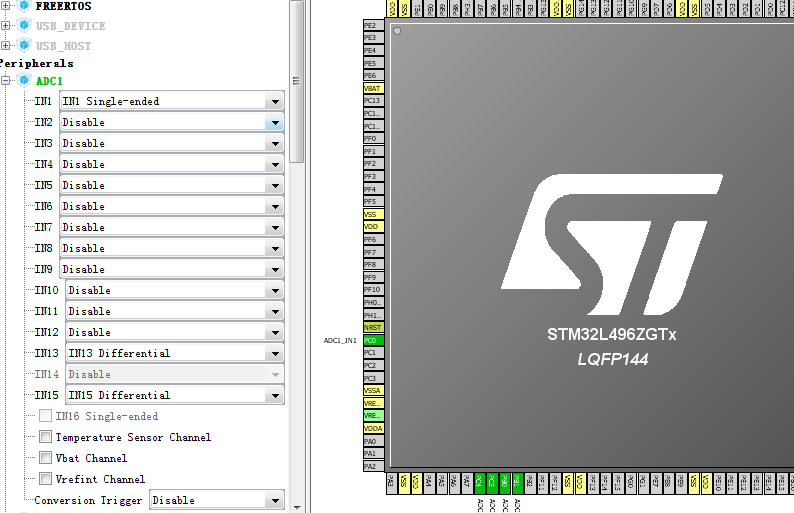Enable the Temperature Sensor Channel checkbox
This screenshot has height=513, width=794.
[x=46, y=437]
